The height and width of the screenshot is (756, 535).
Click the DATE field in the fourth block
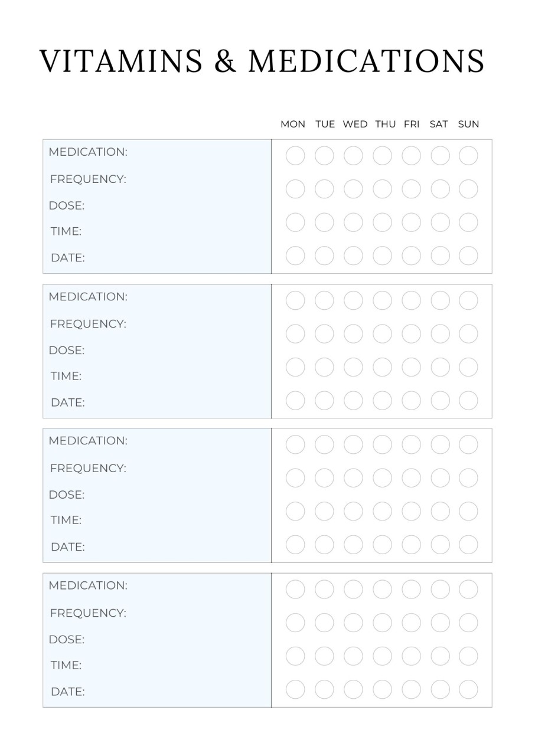157,692
